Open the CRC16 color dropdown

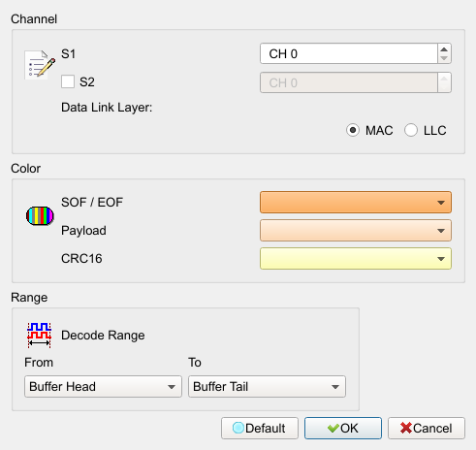click(x=356, y=259)
